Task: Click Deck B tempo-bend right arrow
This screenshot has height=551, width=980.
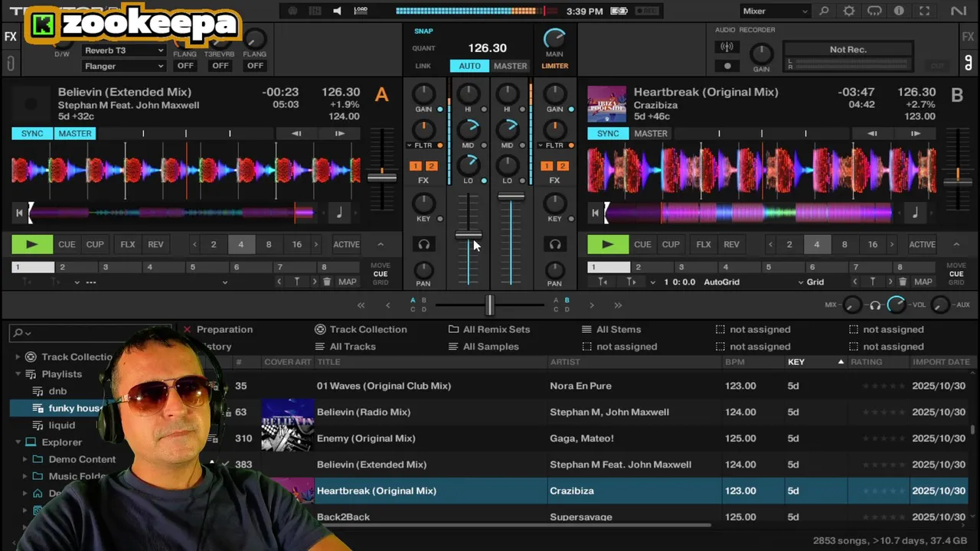Action: click(915, 133)
